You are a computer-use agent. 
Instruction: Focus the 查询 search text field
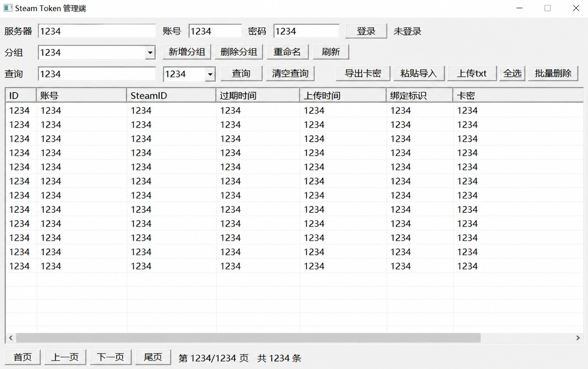point(97,74)
